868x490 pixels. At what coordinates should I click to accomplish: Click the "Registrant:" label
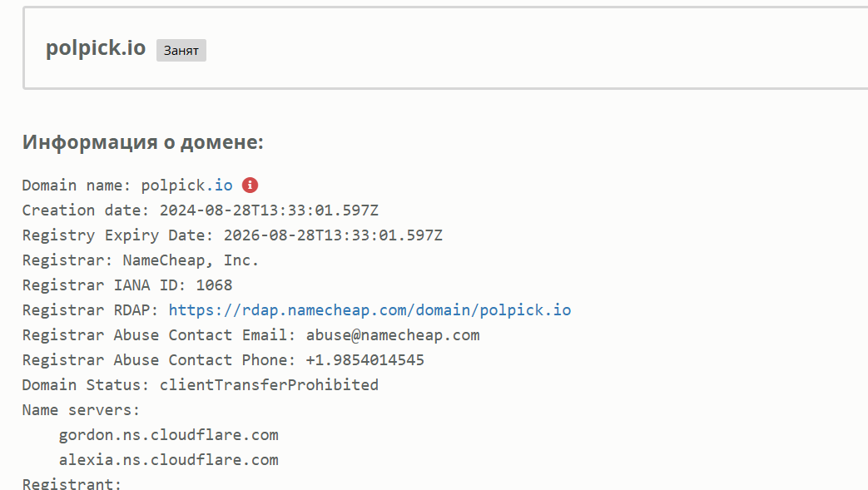(72, 483)
